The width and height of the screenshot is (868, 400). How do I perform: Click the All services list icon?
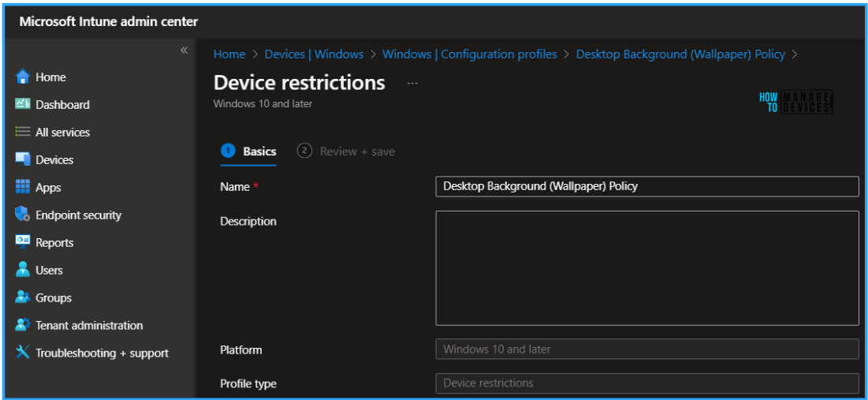coord(23,132)
